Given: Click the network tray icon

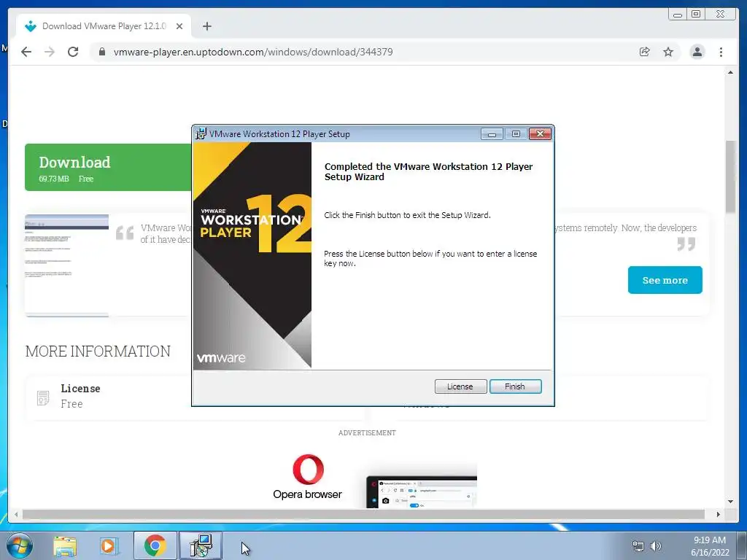Looking at the screenshot, I should click(x=638, y=546).
